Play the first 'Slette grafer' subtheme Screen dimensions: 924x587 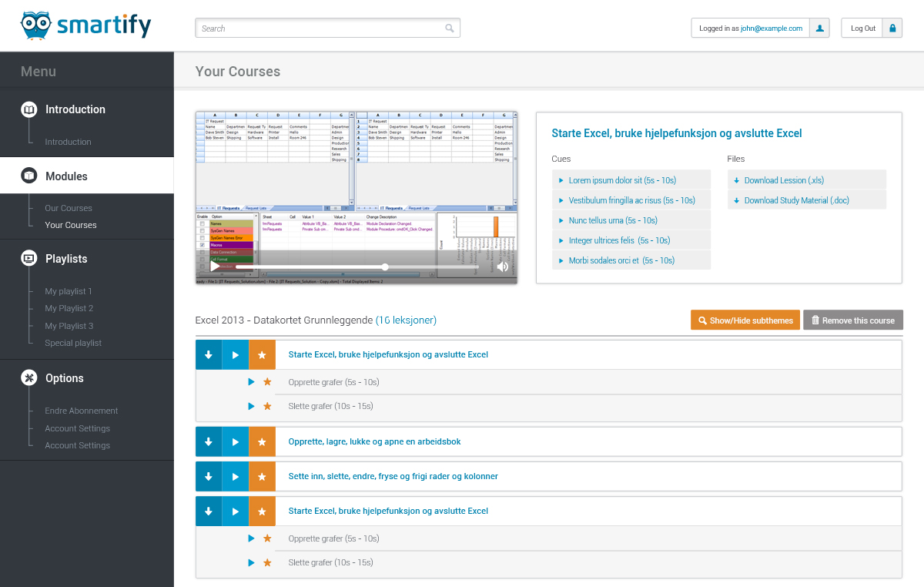pyautogui.click(x=251, y=406)
